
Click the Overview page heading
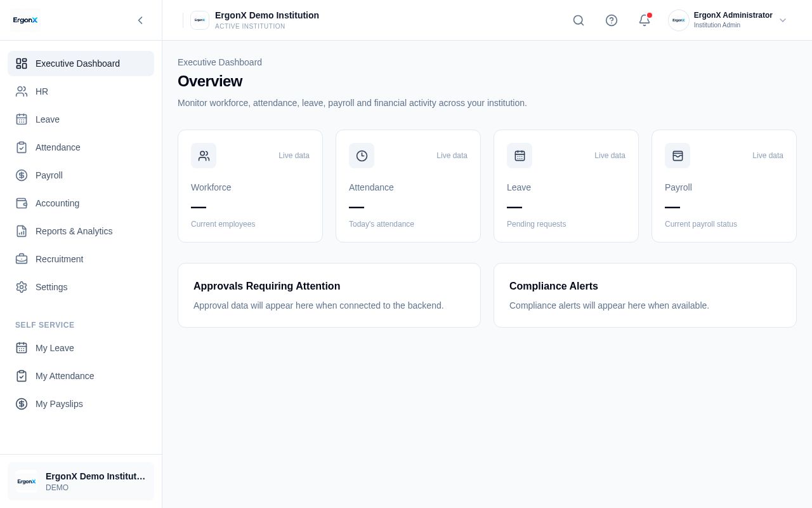tap(210, 81)
